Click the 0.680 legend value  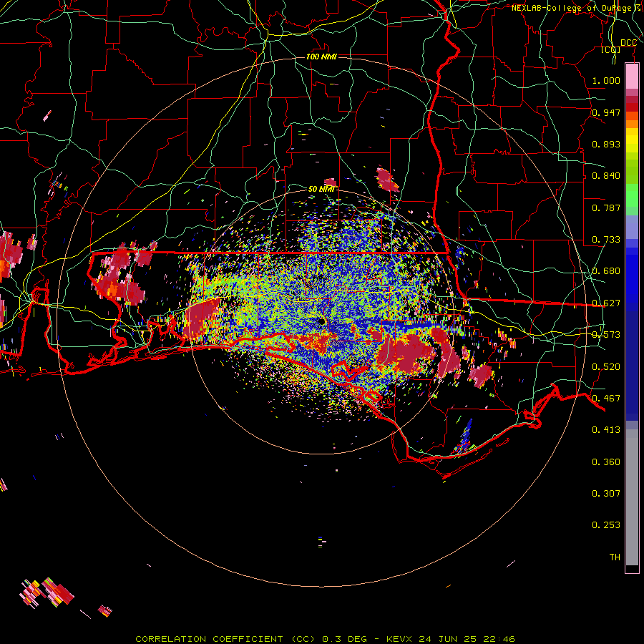pyautogui.click(x=606, y=271)
